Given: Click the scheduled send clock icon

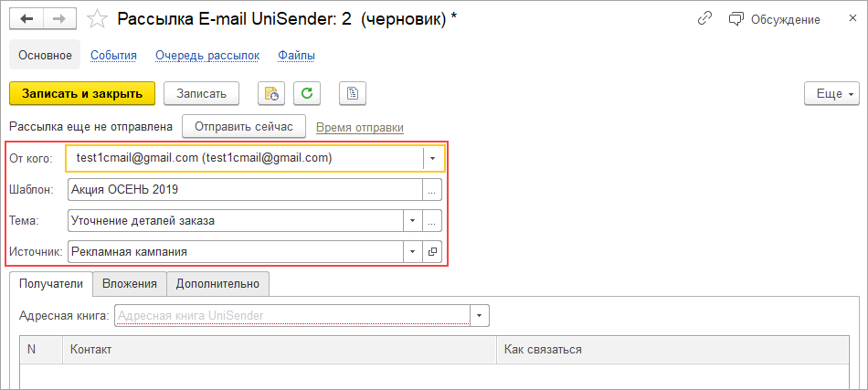Looking at the screenshot, I should click(271, 93).
